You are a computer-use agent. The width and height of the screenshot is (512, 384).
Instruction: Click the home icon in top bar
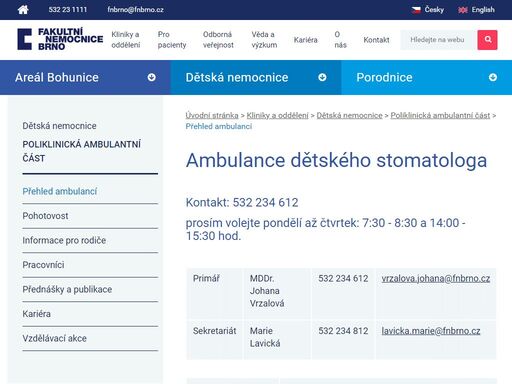pos(23,10)
